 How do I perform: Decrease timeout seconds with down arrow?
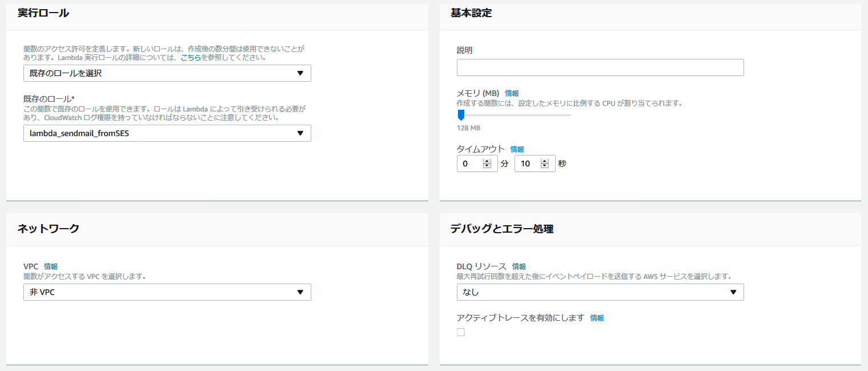pyautogui.click(x=545, y=166)
